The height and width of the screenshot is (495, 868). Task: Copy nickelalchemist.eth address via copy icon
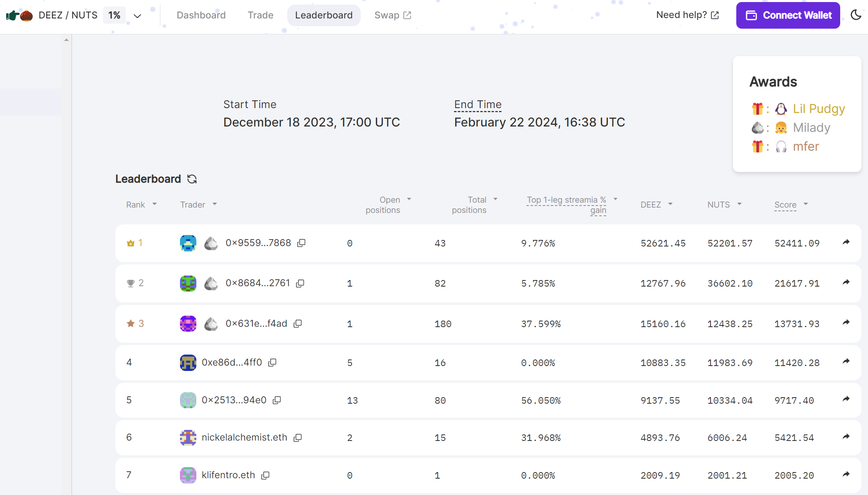(x=298, y=438)
